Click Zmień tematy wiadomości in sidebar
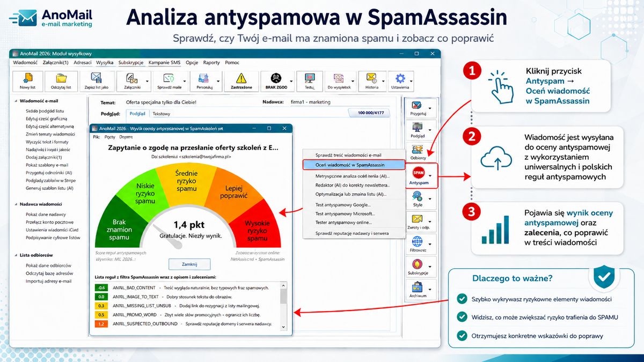The width and height of the screenshot is (644, 362). 50,134
